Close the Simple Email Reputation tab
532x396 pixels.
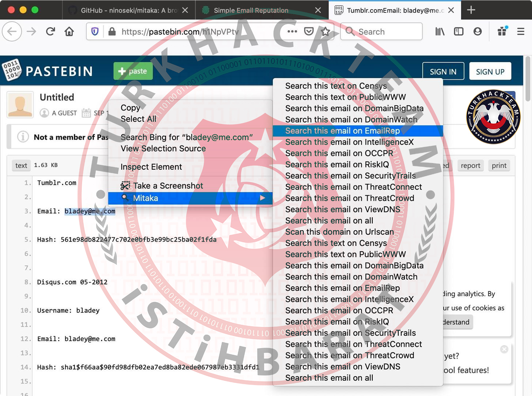click(318, 10)
